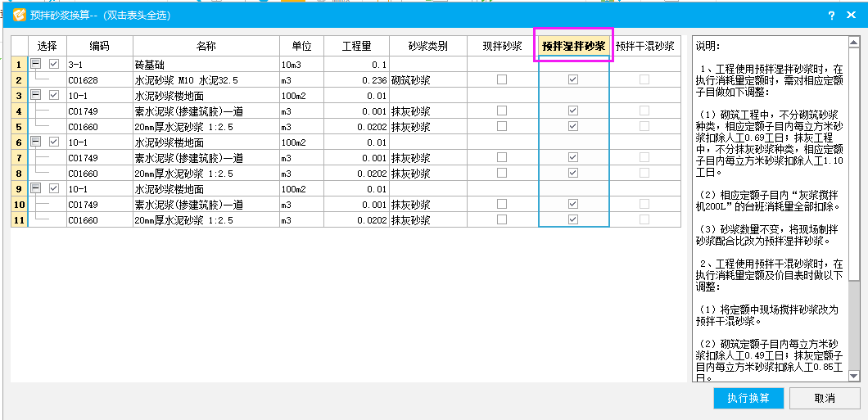Viewport: 868px width, 420px height.
Task: Check 现拌砂浆 for row 10 素水泥浆
Action: [502, 204]
